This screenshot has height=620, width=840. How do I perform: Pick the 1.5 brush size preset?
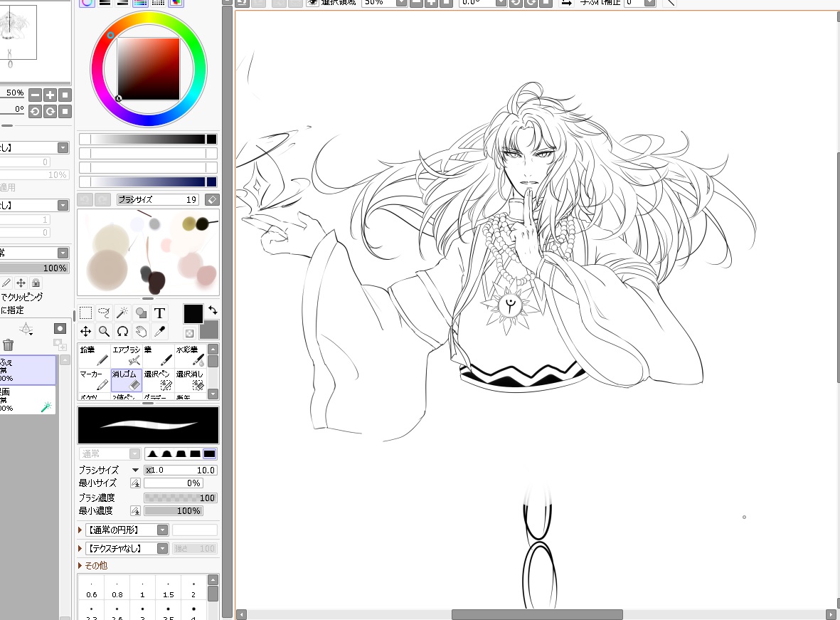(x=169, y=589)
